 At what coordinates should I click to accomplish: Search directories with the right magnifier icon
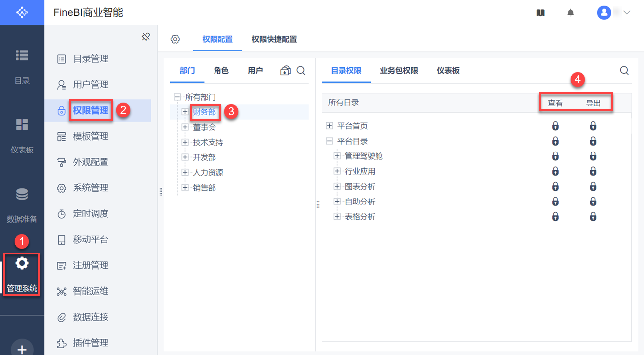pyautogui.click(x=624, y=71)
